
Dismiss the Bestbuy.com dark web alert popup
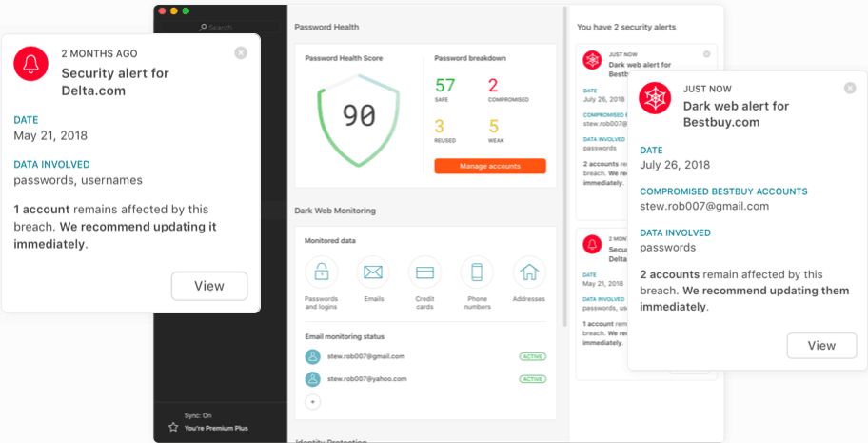tap(850, 88)
